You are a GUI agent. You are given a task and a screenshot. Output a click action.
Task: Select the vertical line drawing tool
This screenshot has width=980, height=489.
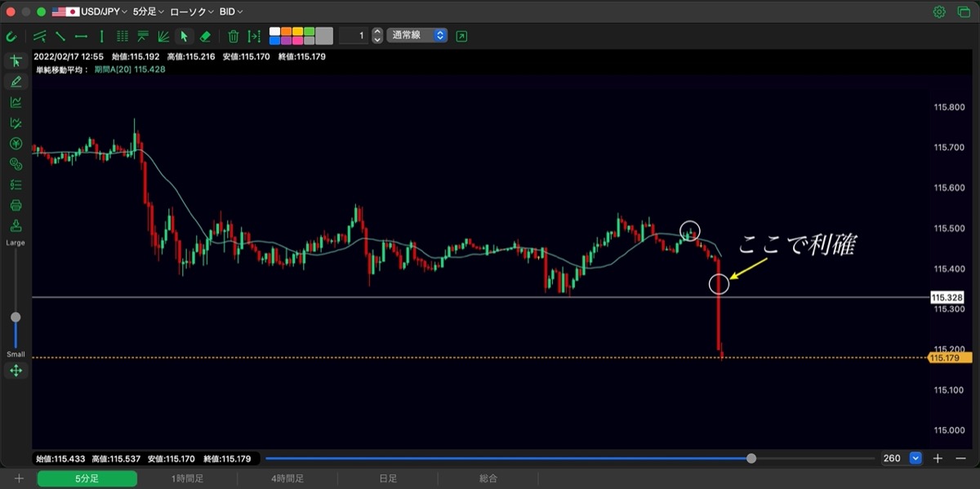[101, 36]
